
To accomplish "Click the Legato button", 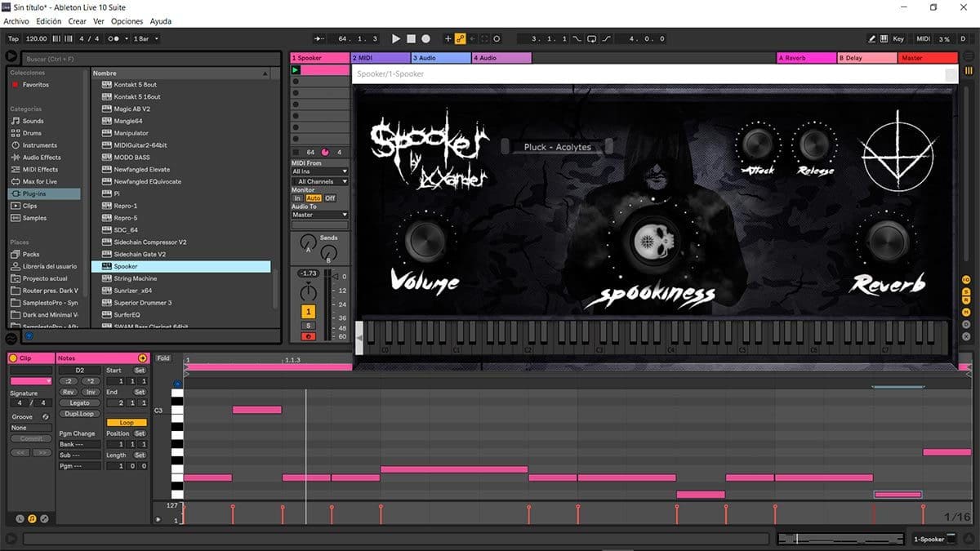I will 80,403.
